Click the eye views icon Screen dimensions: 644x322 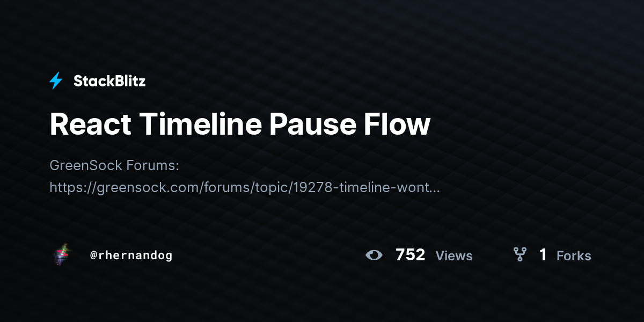point(374,255)
